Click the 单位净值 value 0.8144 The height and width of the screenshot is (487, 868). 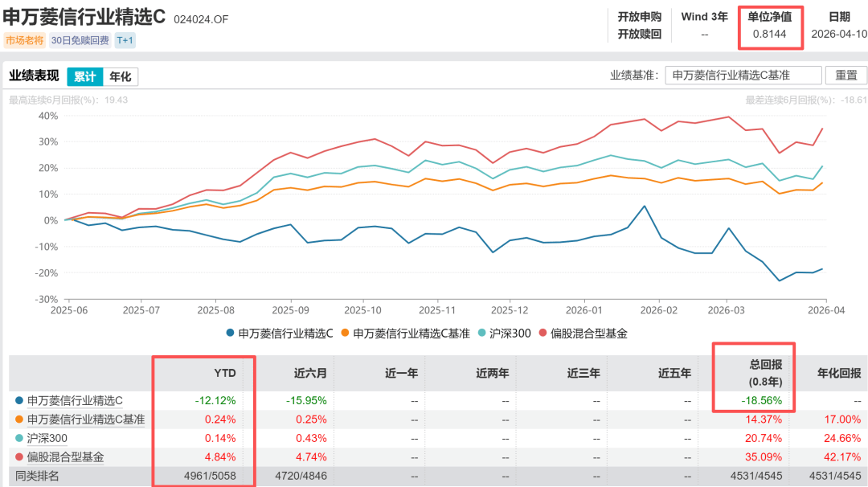pos(769,35)
